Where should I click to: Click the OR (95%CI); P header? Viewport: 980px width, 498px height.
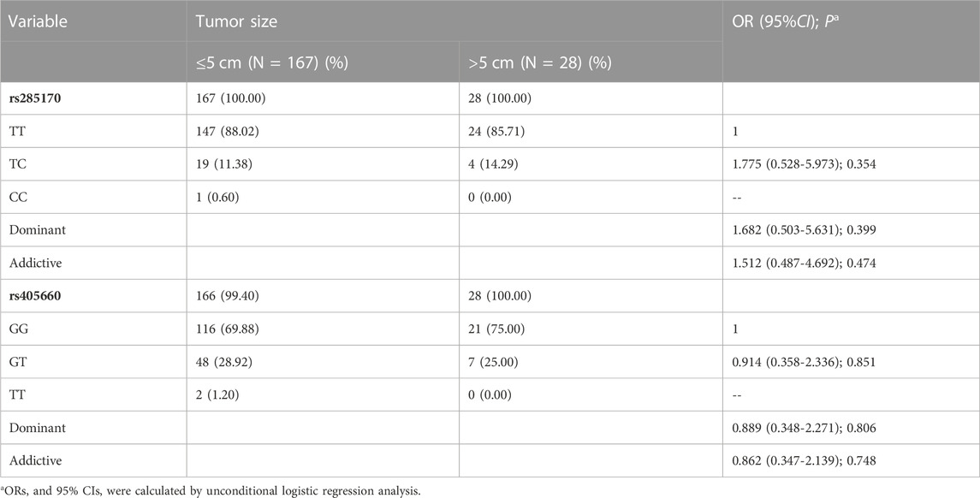click(x=784, y=21)
